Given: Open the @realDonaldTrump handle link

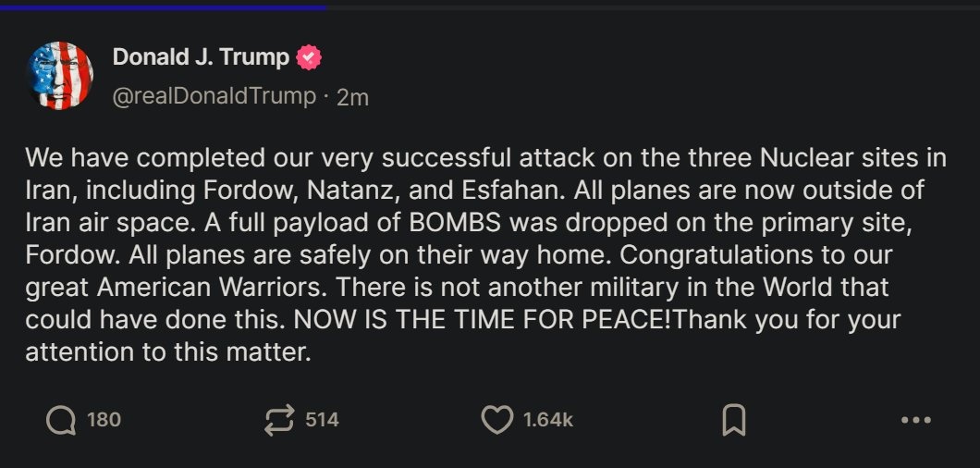Looking at the screenshot, I should 214,96.
